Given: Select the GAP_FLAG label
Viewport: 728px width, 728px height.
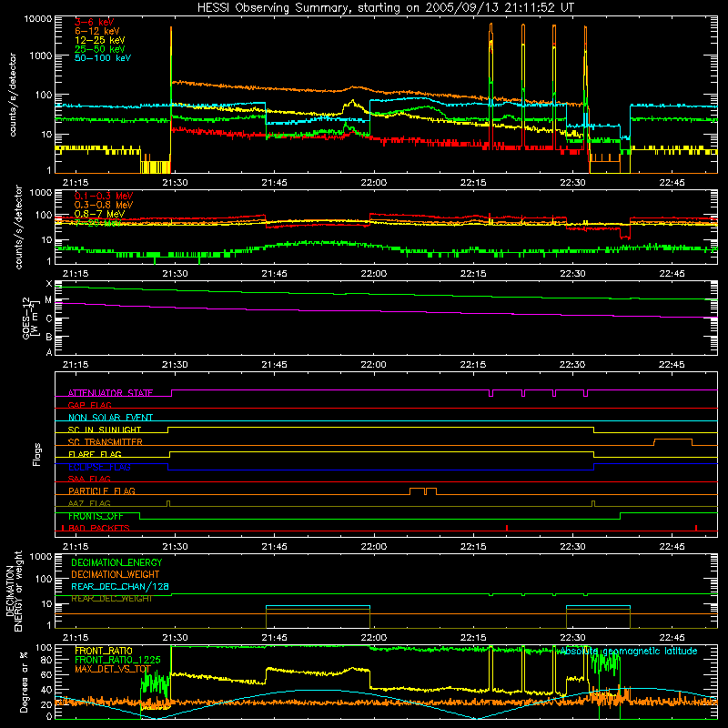Looking at the screenshot, I should 89,405.
